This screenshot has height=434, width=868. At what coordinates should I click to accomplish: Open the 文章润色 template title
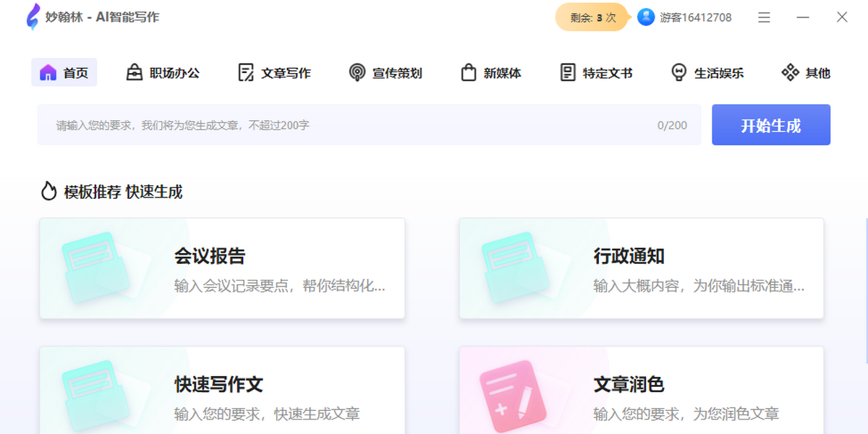coord(629,384)
